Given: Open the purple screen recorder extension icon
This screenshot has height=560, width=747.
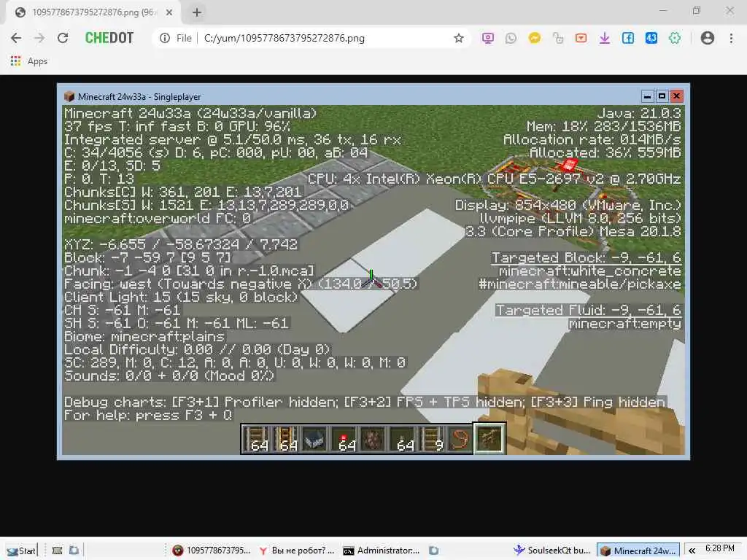Looking at the screenshot, I should pyautogui.click(x=488, y=38).
